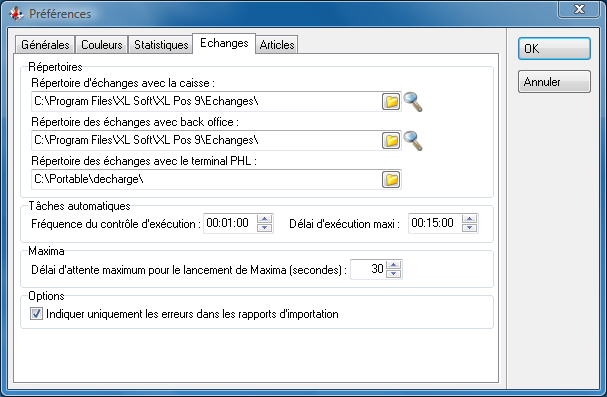Viewport: 607px width, 397px height.
Task: Browse folder for back office exchange directory
Action: 391,140
